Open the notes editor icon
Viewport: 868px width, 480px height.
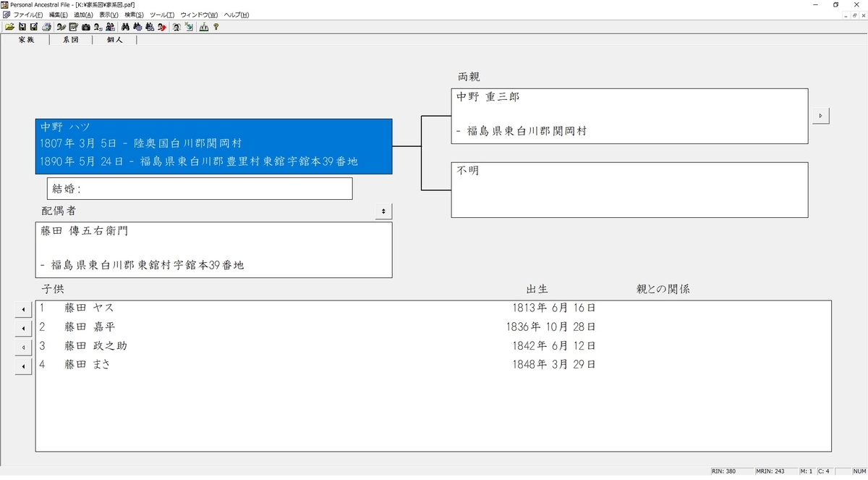click(72, 27)
